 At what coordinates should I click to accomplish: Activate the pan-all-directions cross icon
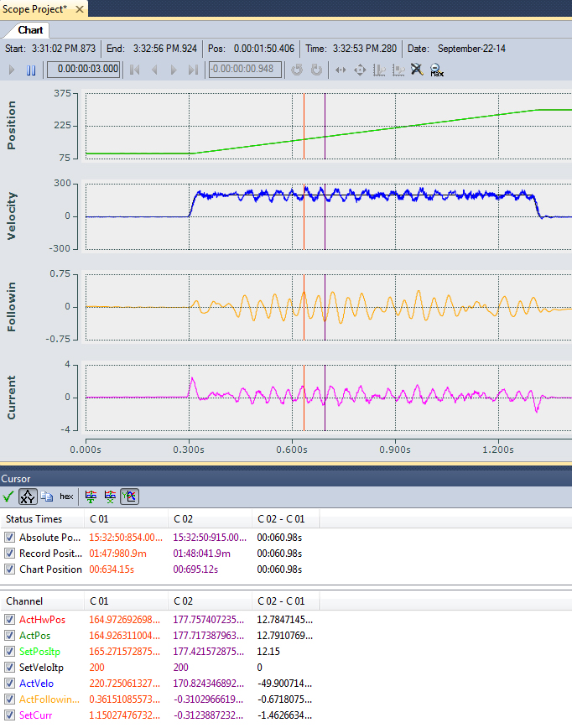360,70
